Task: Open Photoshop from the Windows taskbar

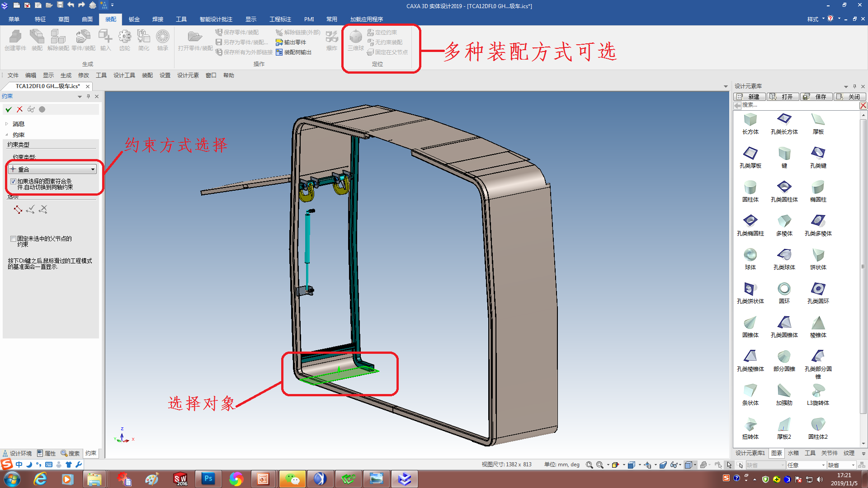Action: point(208,479)
